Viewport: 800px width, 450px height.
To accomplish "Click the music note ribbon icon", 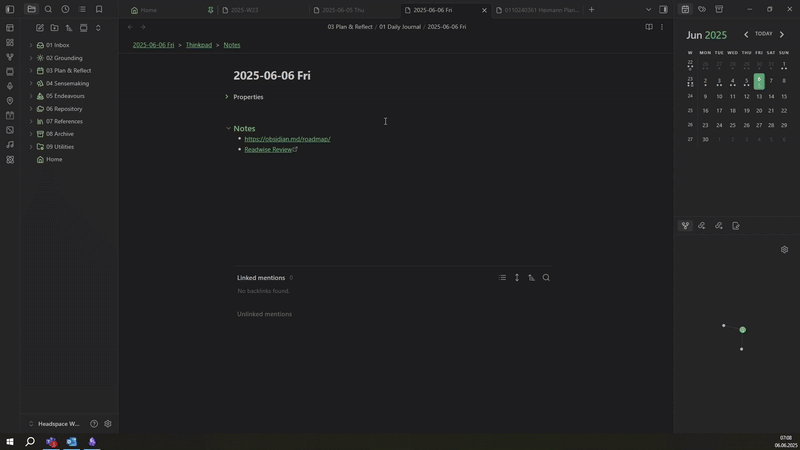I will [10, 145].
